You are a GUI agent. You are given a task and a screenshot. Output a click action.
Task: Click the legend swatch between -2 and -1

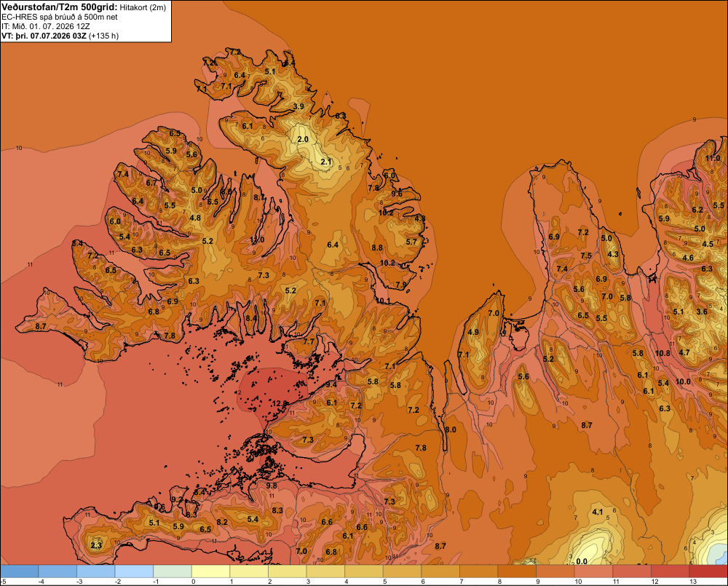click(134, 571)
